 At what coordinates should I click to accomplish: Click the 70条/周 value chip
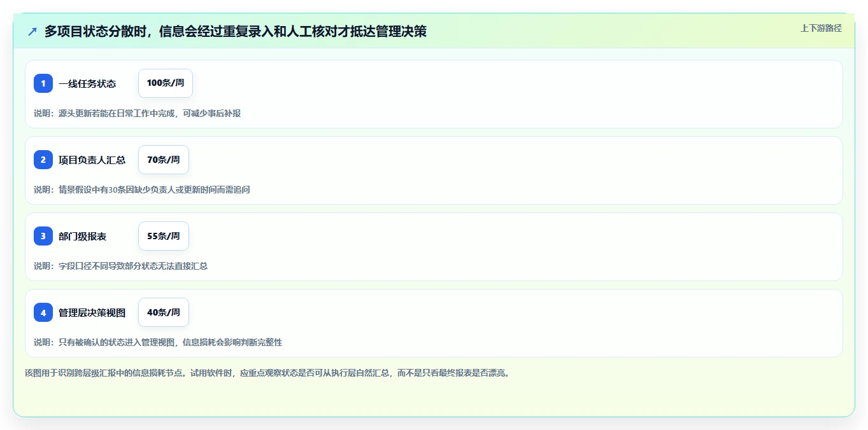pyautogui.click(x=164, y=160)
